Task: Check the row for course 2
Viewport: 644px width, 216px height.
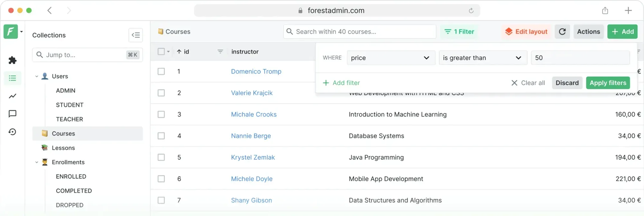Action: pos(161,93)
